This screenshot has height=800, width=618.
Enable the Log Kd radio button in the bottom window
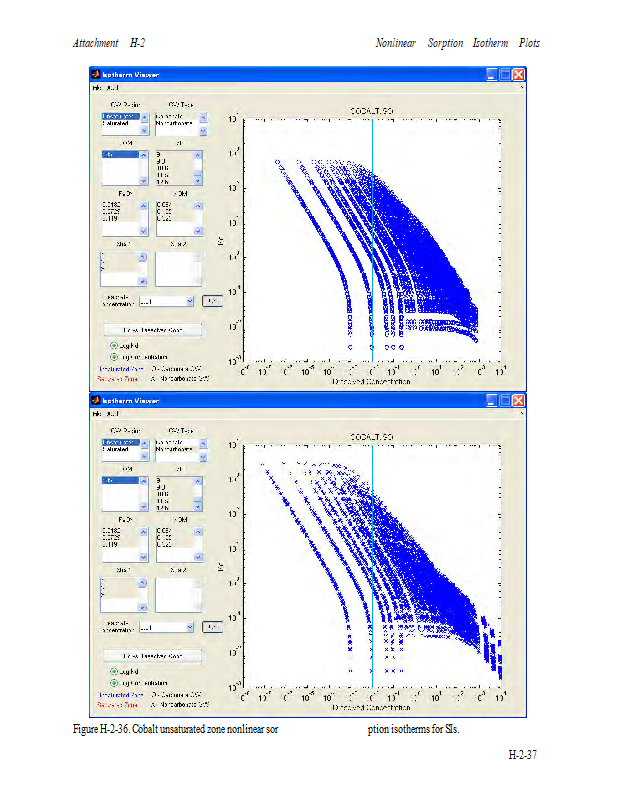click(x=114, y=671)
